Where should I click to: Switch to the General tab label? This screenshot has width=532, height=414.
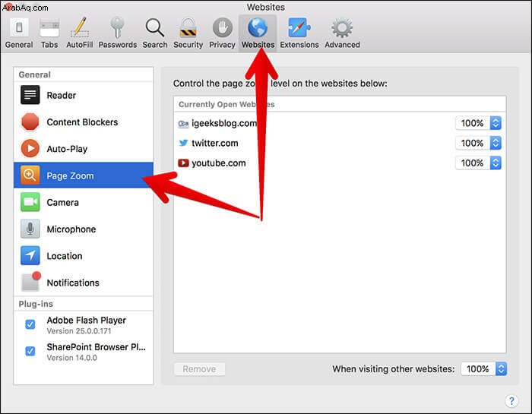19,45
